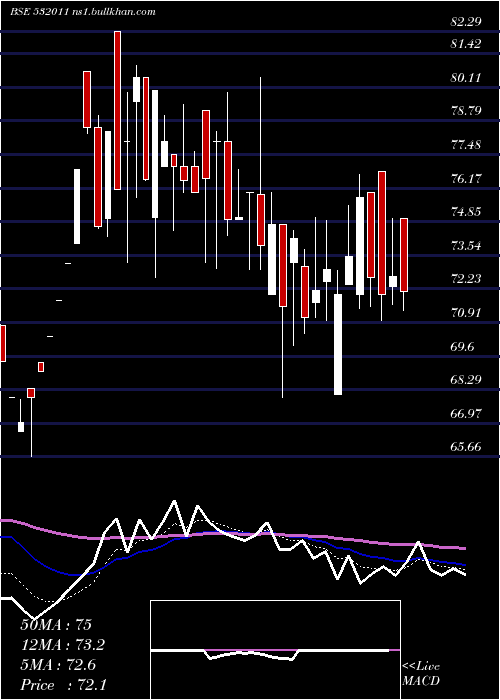This screenshot has width=500, height=700.
Task: Click the Price : 72.1 readout
Action: [x=63, y=684]
